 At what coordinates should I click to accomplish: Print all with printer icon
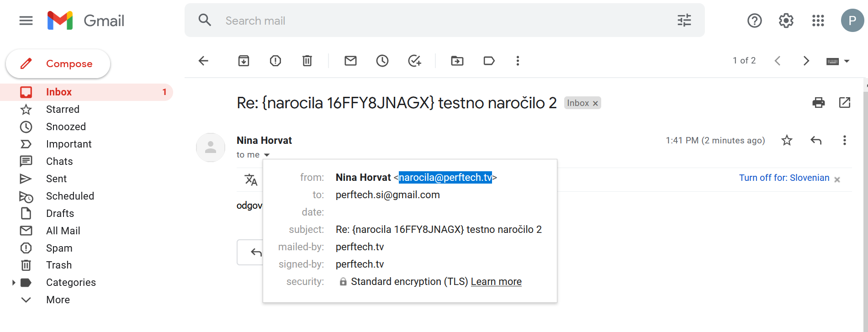pos(819,103)
